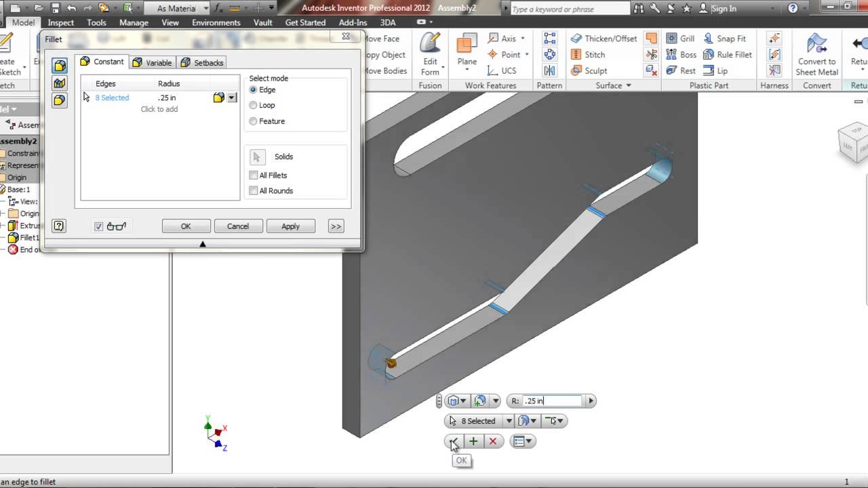868x488 pixels.
Task: Switch to the Setbacks fillet tab
Action: [203, 62]
